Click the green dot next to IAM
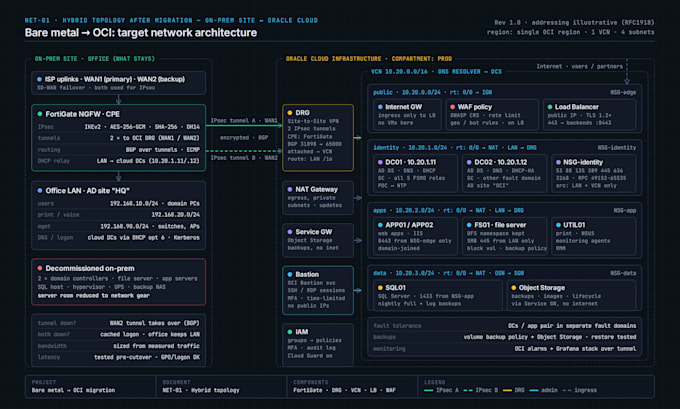Image resolution: width=680 pixels, height=409 pixels. point(290,332)
